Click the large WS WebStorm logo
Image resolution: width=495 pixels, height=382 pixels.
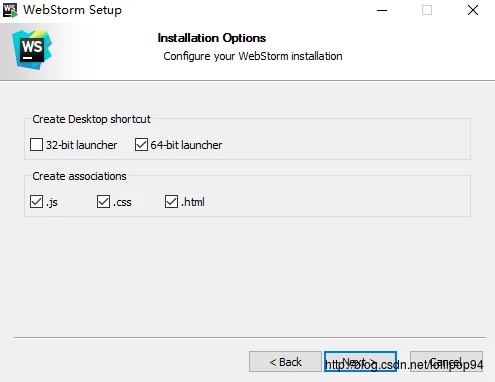32,50
